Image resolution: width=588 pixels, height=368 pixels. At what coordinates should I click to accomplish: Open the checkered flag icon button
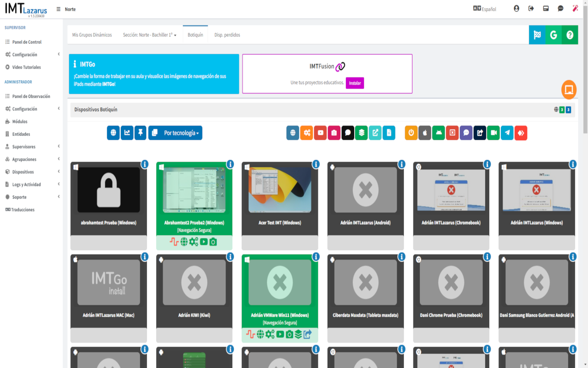point(537,35)
